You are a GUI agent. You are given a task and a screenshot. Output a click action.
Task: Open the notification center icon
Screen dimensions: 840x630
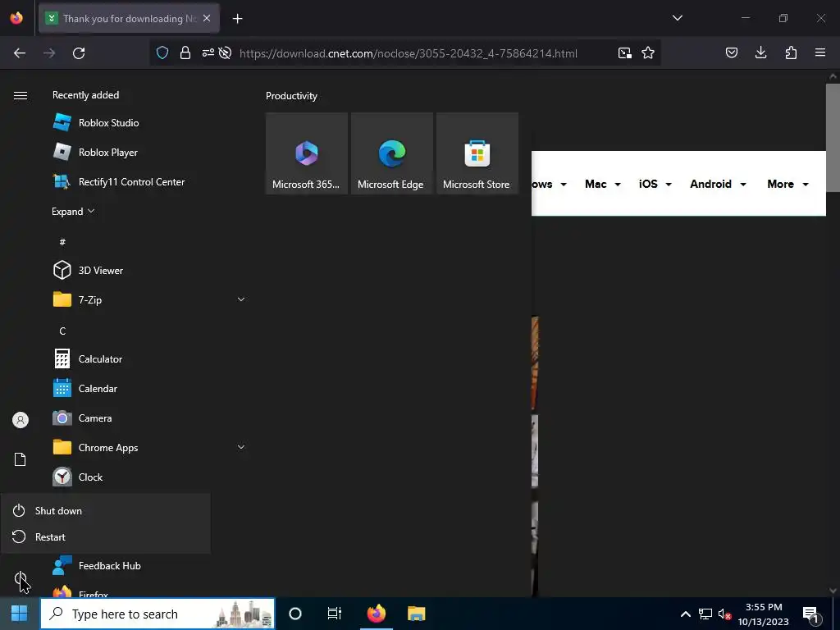[811, 614]
